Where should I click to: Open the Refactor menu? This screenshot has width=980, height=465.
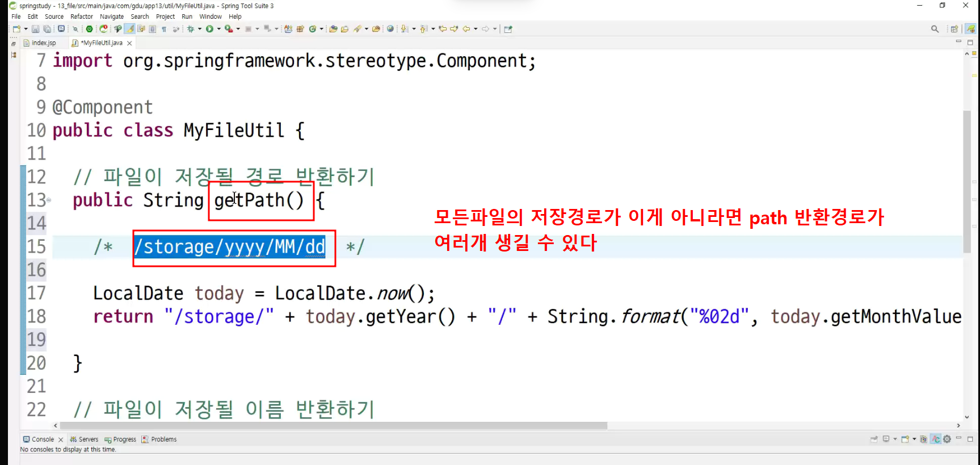81,16
